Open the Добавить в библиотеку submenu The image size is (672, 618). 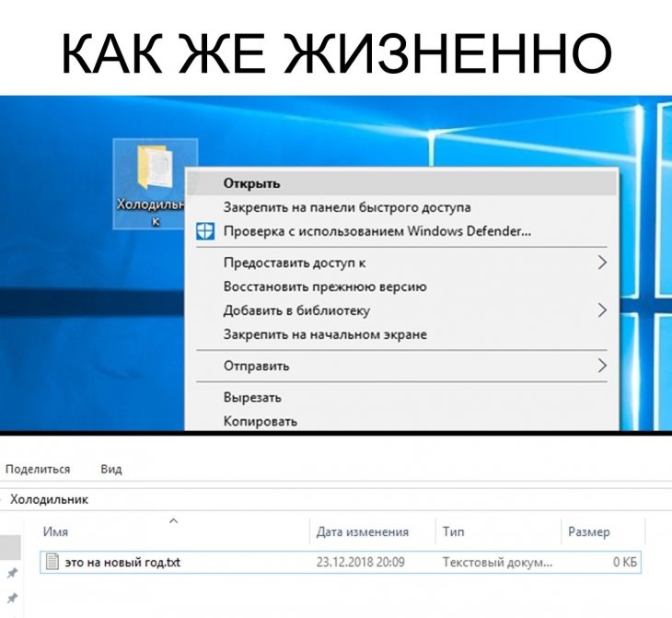click(402, 310)
